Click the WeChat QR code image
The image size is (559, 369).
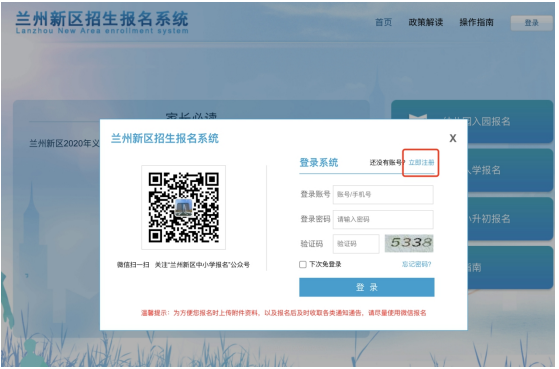pyautogui.click(x=184, y=208)
